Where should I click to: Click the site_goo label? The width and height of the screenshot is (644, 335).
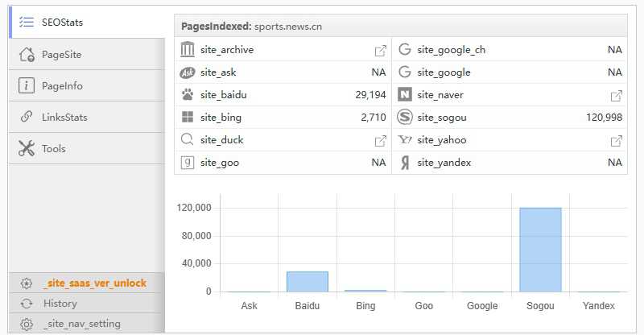pyautogui.click(x=220, y=163)
